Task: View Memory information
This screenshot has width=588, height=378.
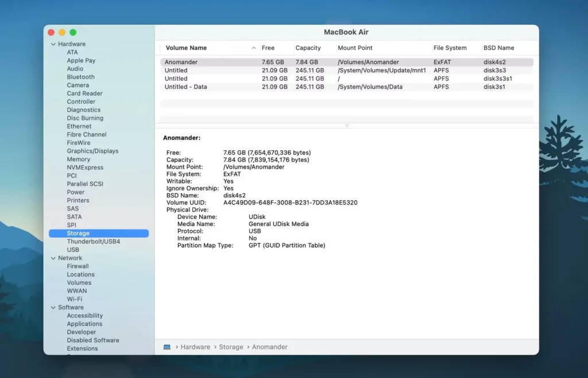Action: (78, 159)
